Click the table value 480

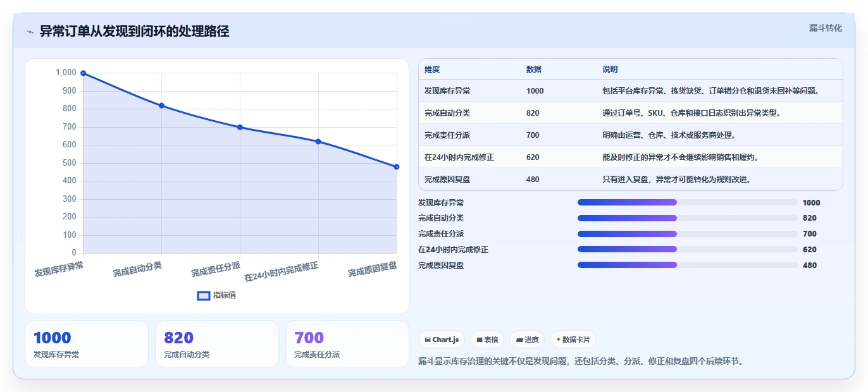533,180
